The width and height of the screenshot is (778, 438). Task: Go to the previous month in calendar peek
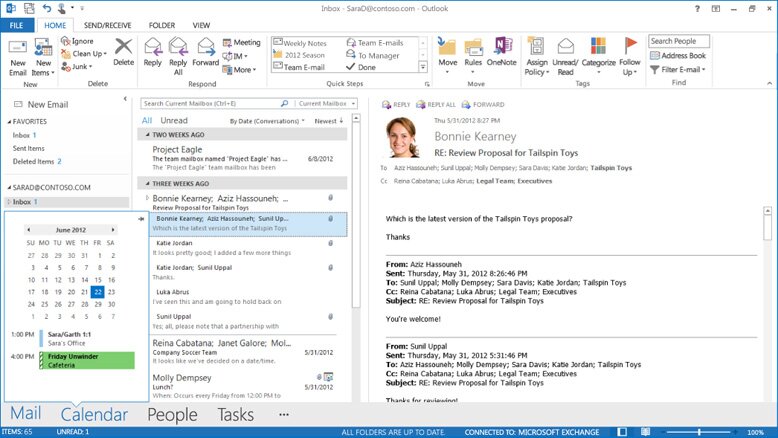coord(29,230)
